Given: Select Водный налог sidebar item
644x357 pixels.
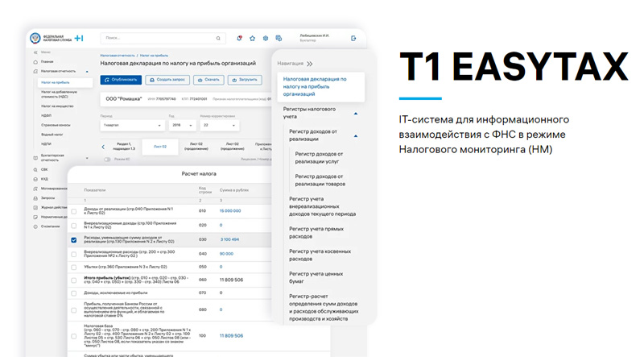Looking at the screenshot, I should [x=52, y=135].
